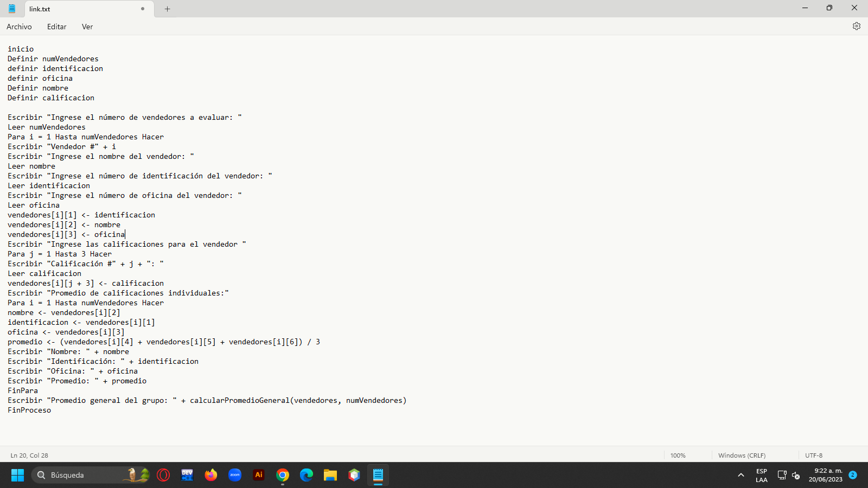Open Adobe Illustrator from the taskbar
The image size is (868, 488).
259,475
